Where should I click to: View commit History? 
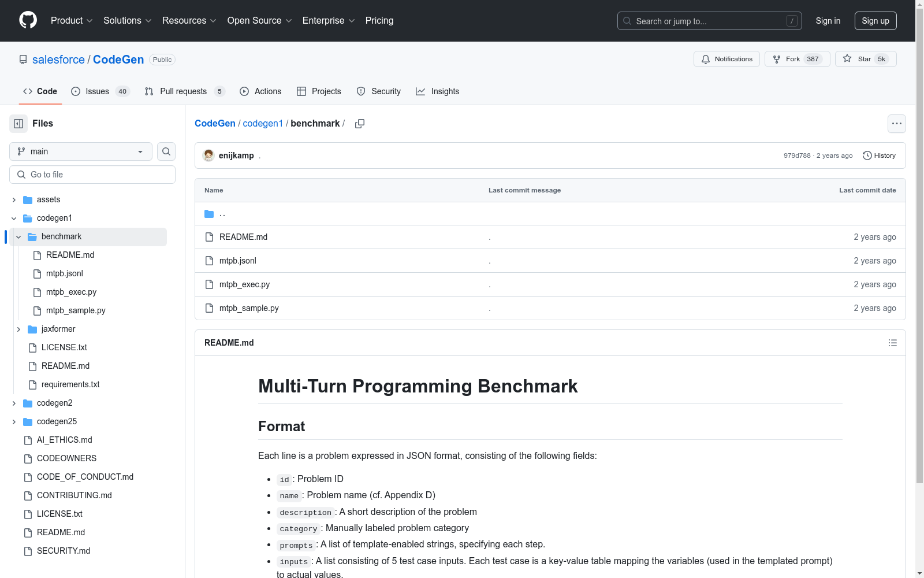point(879,155)
